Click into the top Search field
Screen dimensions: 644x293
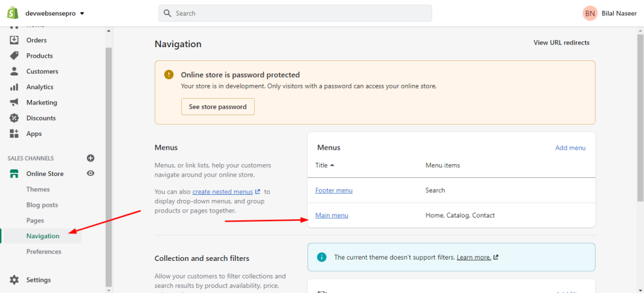[296, 13]
